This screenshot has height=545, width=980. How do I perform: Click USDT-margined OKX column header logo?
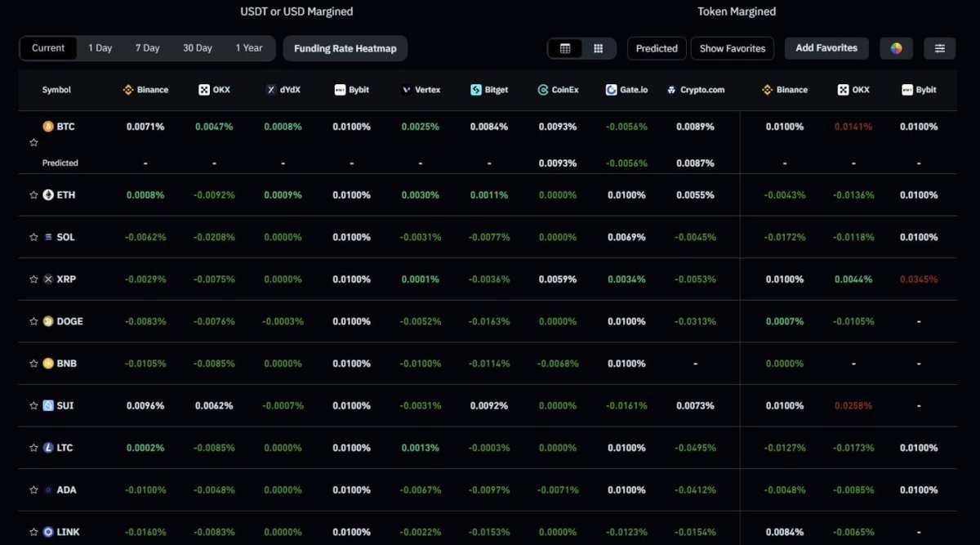(204, 90)
